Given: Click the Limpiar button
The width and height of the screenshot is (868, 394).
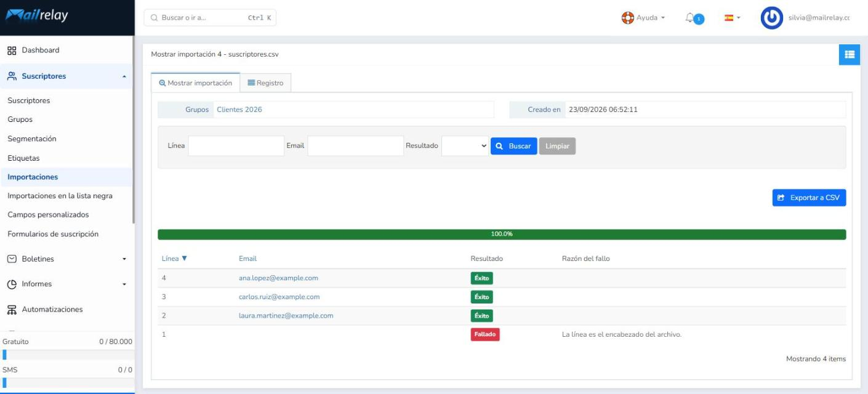Looking at the screenshot, I should [x=557, y=146].
